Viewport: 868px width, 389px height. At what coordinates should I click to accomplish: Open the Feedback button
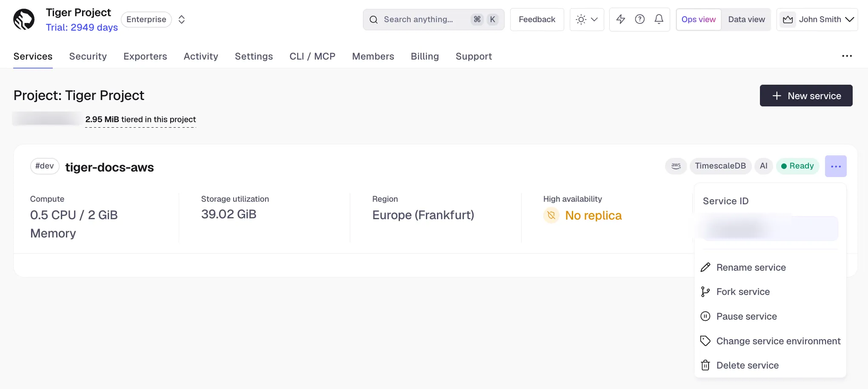(537, 20)
